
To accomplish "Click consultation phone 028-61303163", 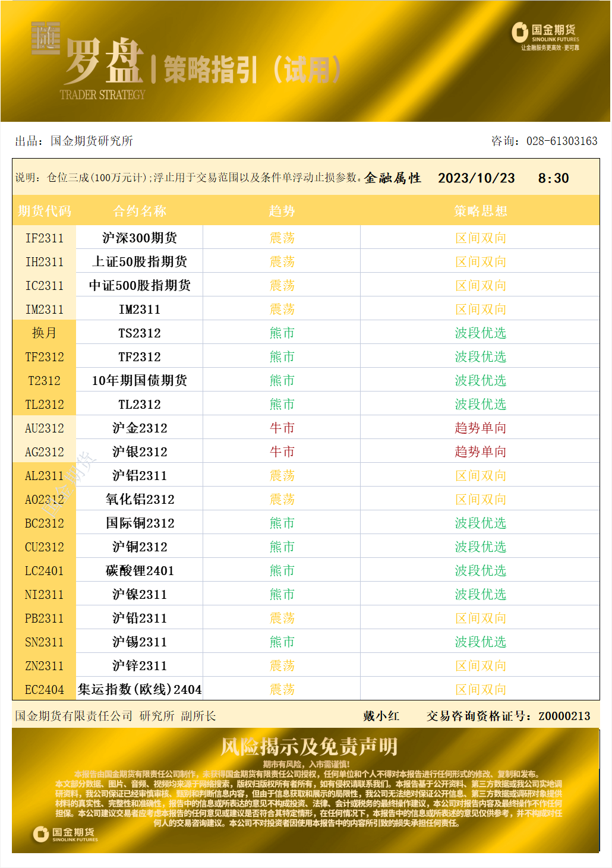I will click(x=562, y=141).
